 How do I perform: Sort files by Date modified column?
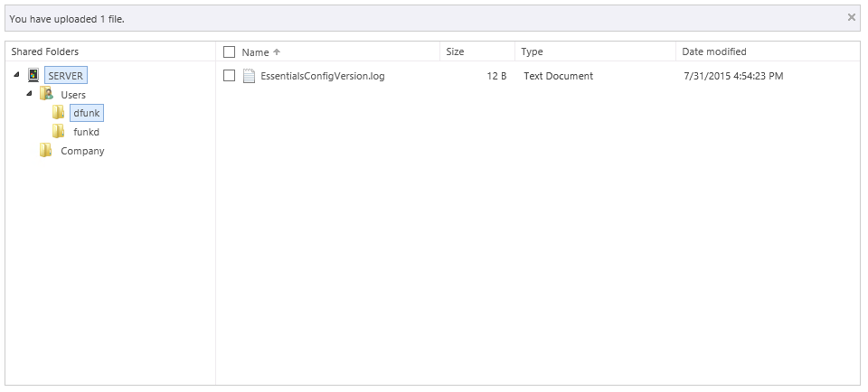pyautogui.click(x=713, y=52)
